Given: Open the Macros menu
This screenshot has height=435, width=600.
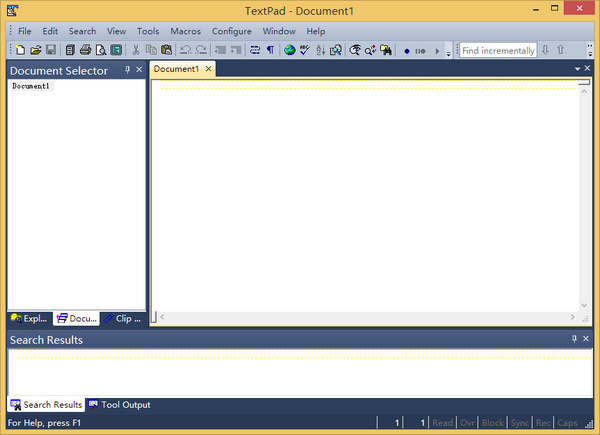Looking at the screenshot, I should click(186, 31).
